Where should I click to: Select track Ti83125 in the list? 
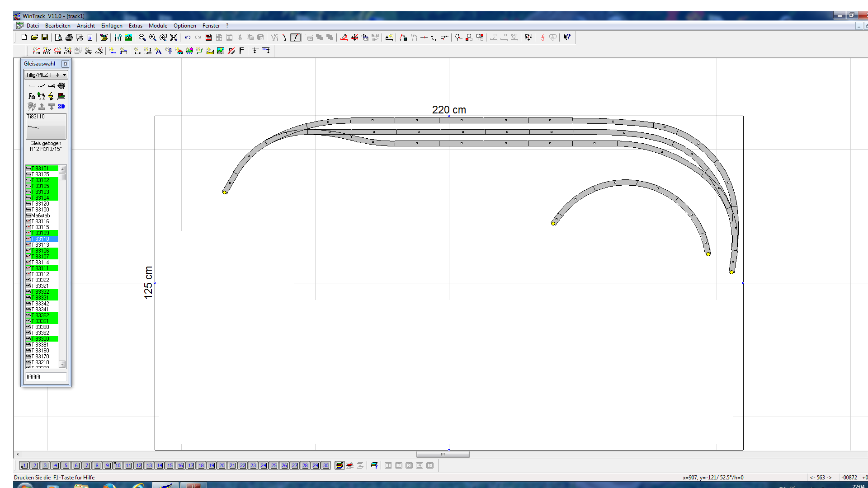[x=40, y=174]
